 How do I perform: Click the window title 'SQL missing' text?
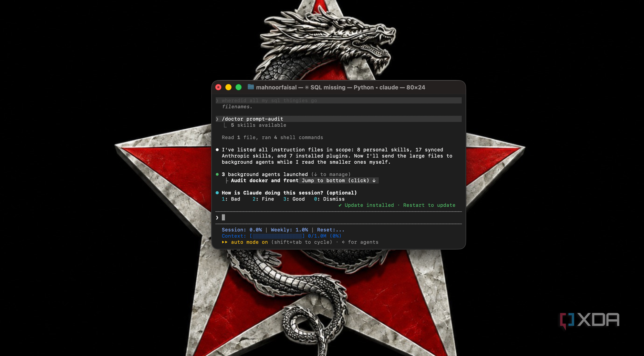[x=328, y=87]
